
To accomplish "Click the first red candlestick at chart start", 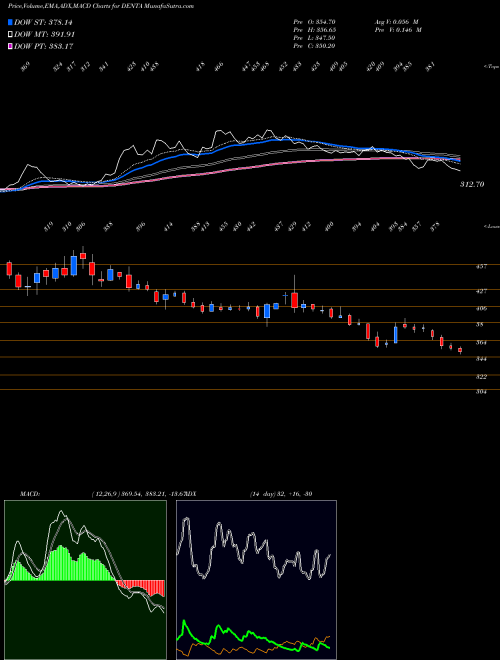I will click(9, 269).
